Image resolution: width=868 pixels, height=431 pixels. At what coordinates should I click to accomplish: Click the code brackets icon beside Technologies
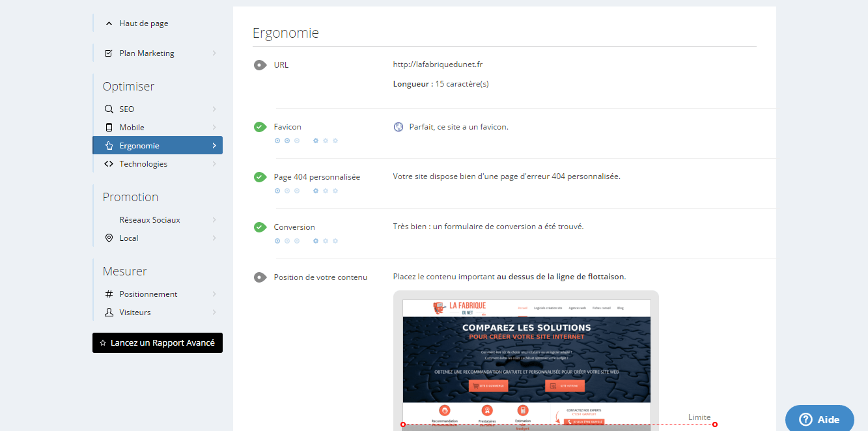pyautogui.click(x=109, y=164)
